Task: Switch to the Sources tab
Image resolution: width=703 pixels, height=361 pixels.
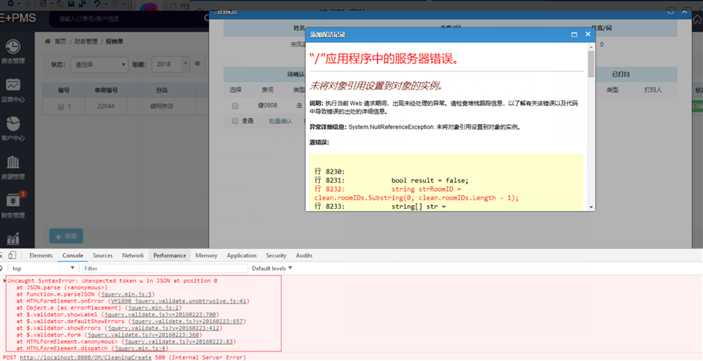Action: pos(102,255)
